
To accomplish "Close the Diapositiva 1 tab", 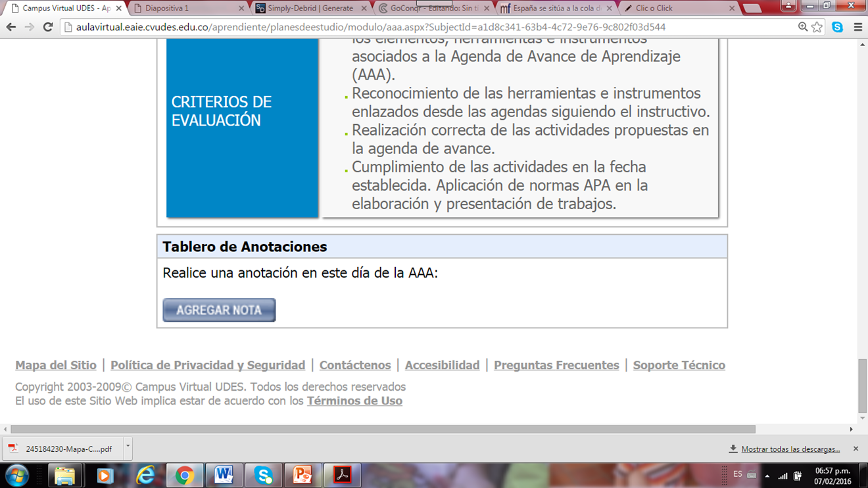I will 241,9.
